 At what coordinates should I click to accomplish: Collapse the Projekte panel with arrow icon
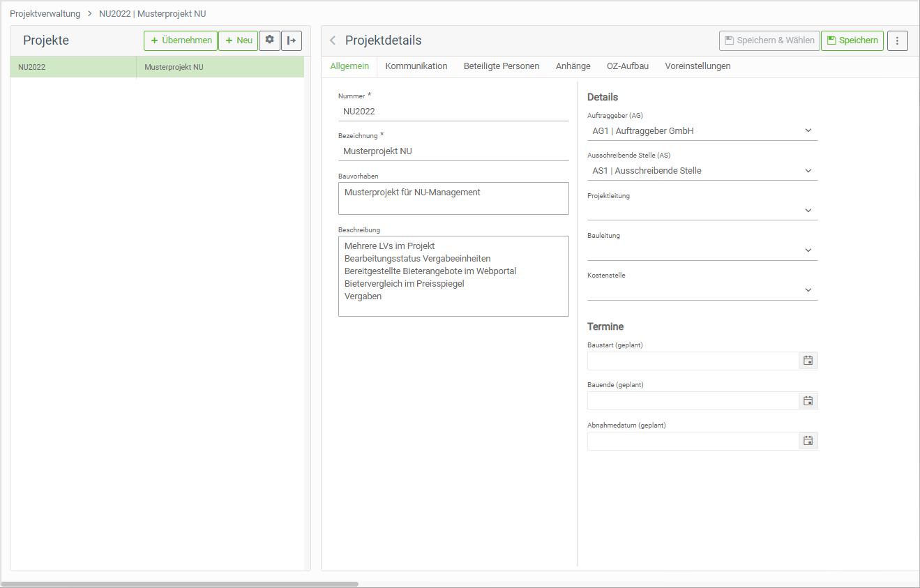pos(292,40)
